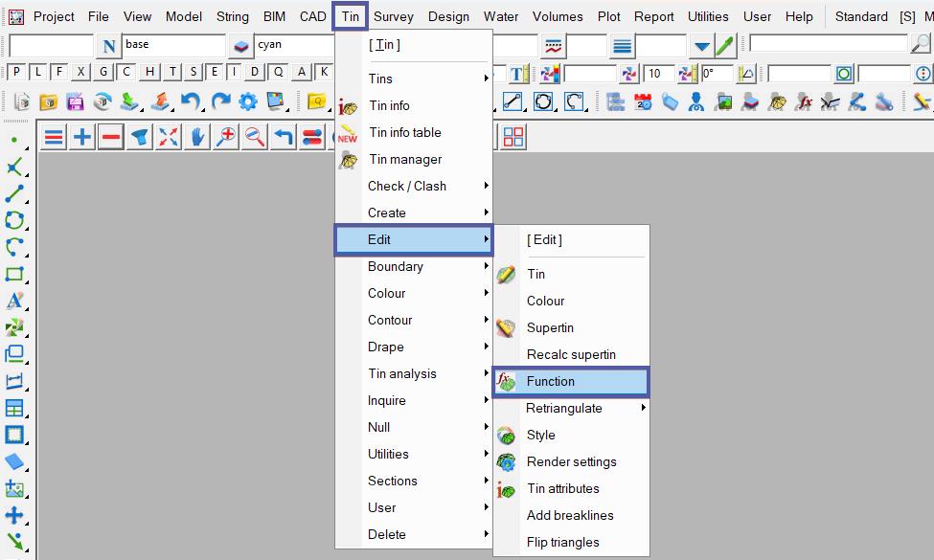The image size is (934, 560).
Task: Click the blue settings gear icon
Action: [x=248, y=101]
